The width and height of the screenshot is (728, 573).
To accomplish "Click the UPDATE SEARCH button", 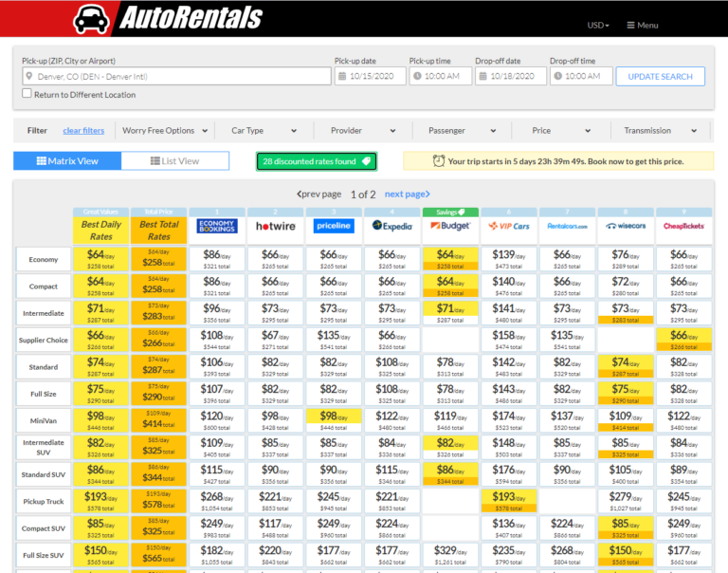I will [x=660, y=76].
